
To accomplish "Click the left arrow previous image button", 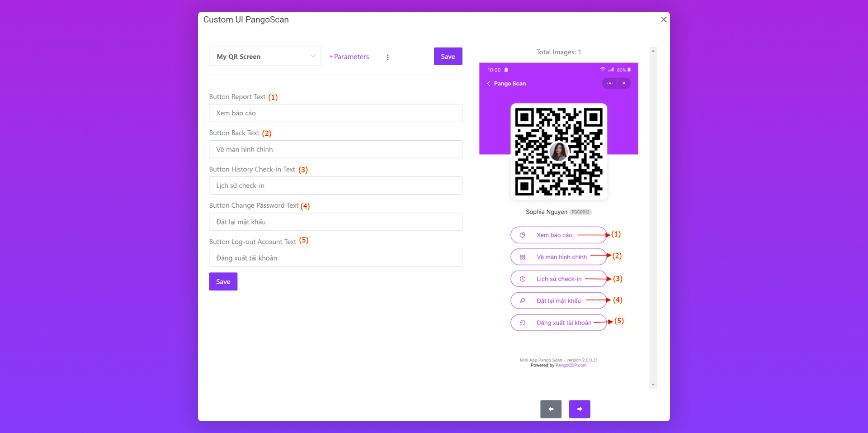I will point(551,409).
